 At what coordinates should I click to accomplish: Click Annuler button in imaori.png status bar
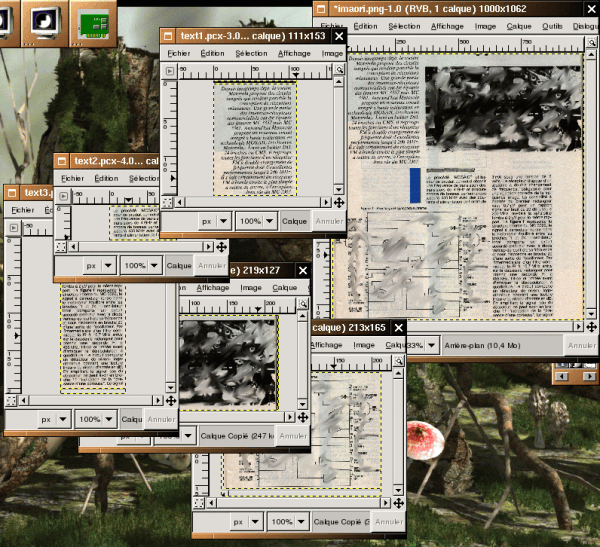tap(581, 345)
